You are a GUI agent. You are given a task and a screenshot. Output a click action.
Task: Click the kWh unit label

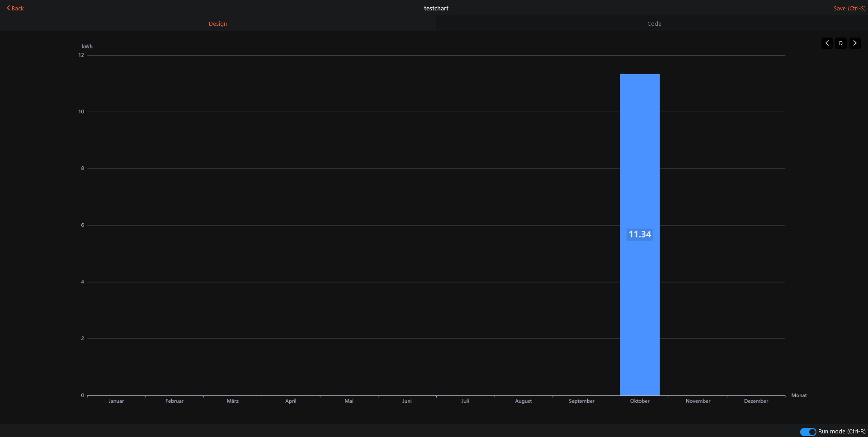[87, 47]
